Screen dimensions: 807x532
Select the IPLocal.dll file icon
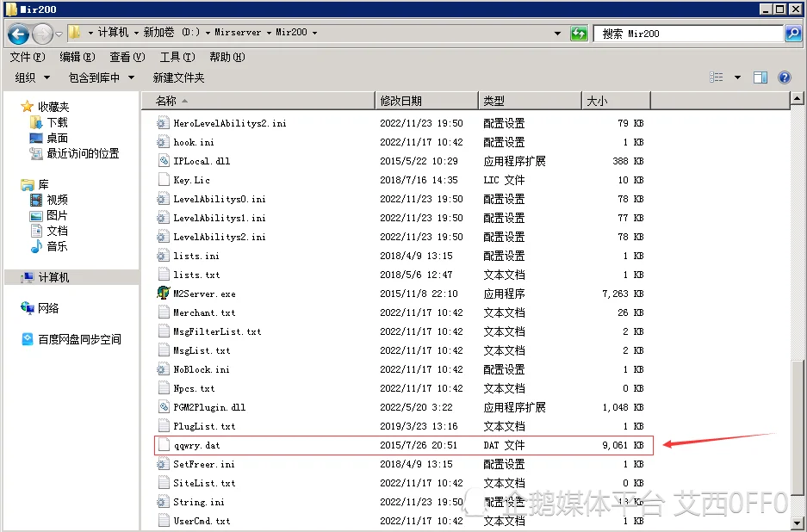pyautogui.click(x=164, y=161)
